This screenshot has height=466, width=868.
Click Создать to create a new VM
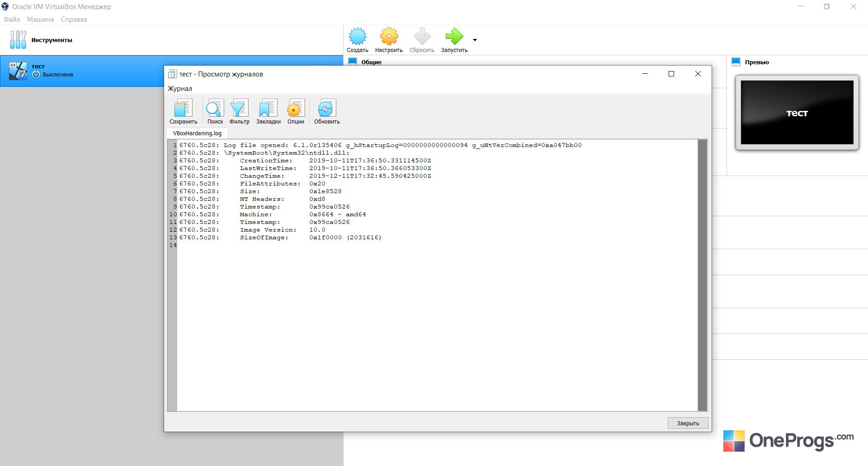(358, 40)
